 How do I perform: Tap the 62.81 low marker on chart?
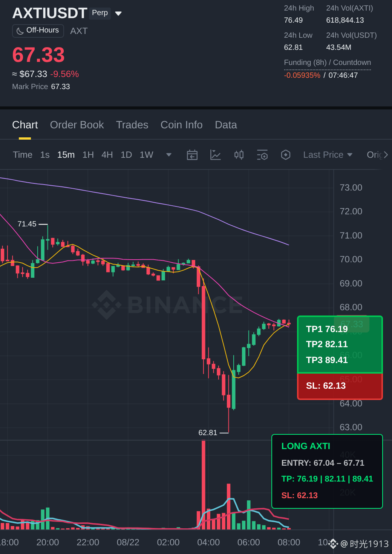point(208,433)
